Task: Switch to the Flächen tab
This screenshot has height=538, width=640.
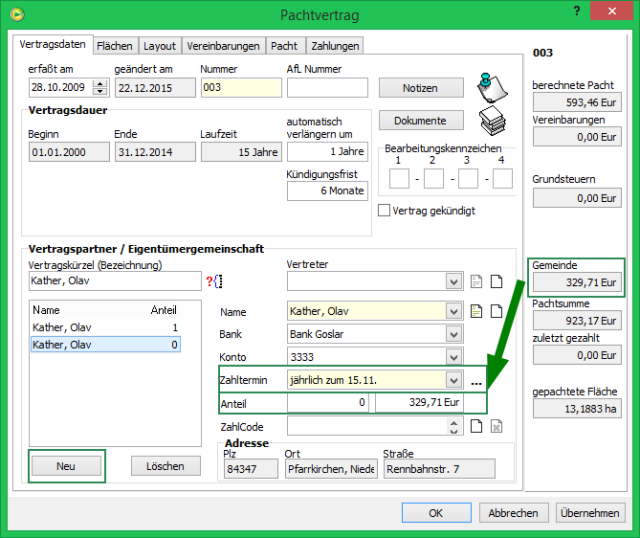Action: tap(114, 46)
